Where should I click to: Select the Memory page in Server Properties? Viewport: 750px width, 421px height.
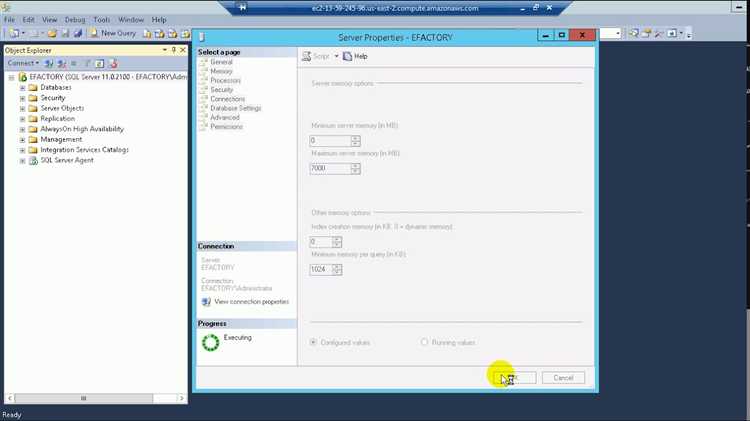click(221, 71)
